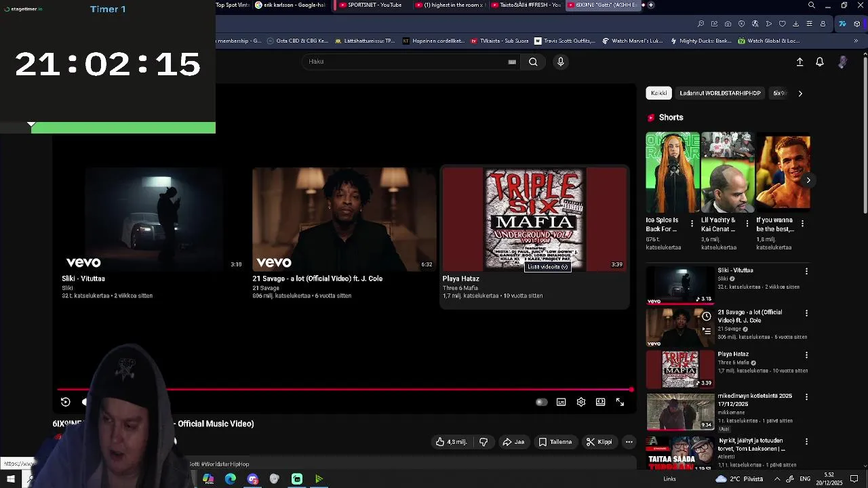The height and width of the screenshot is (488, 868).
Task: Click browser toolbar profile icon
Action: [x=823, y=24]
